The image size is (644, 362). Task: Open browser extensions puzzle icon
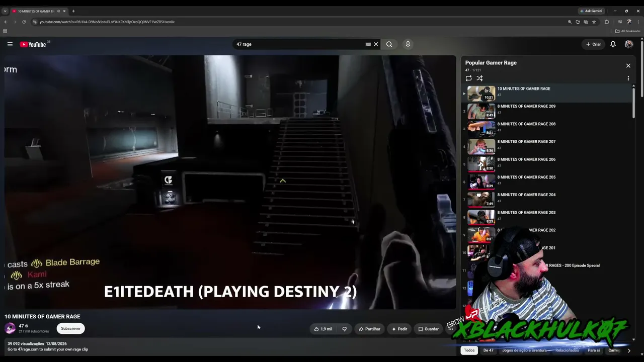607,22
